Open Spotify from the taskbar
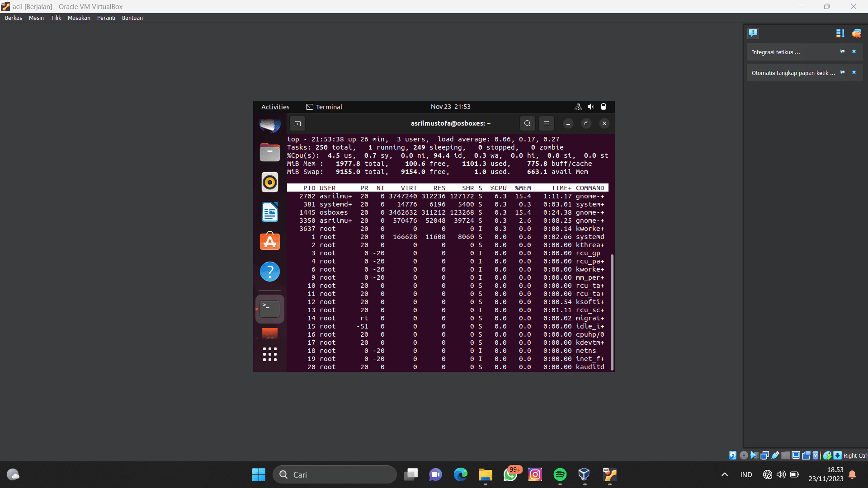The height and width of the screenshot is (488, 868). coord(560,474)
